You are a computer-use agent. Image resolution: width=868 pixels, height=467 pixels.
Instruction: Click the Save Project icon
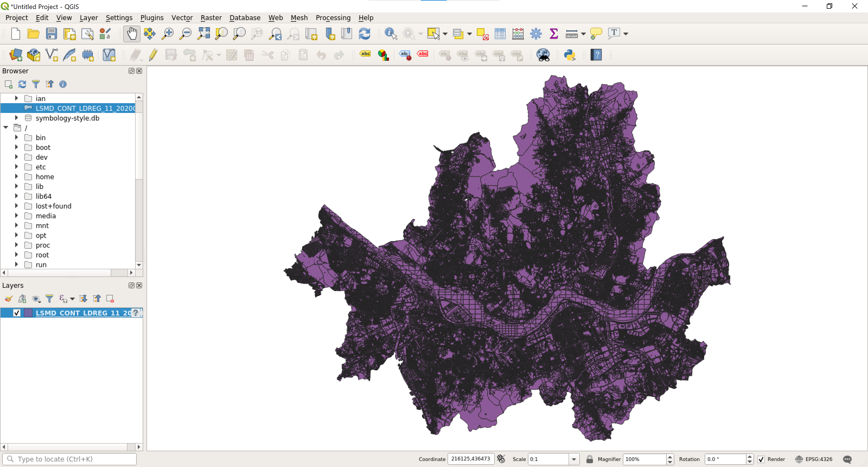tap(51, 33)
